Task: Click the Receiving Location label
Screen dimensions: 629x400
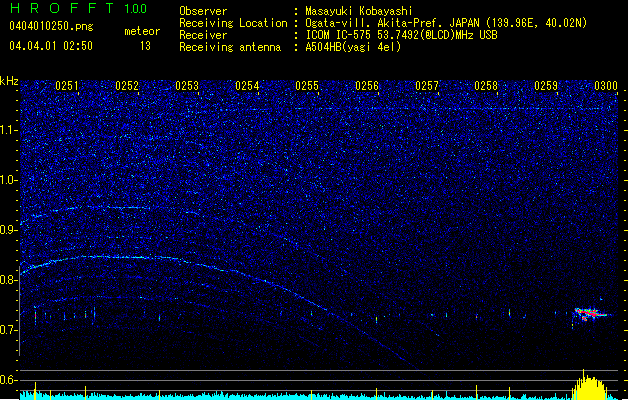Action: (233, 23)
